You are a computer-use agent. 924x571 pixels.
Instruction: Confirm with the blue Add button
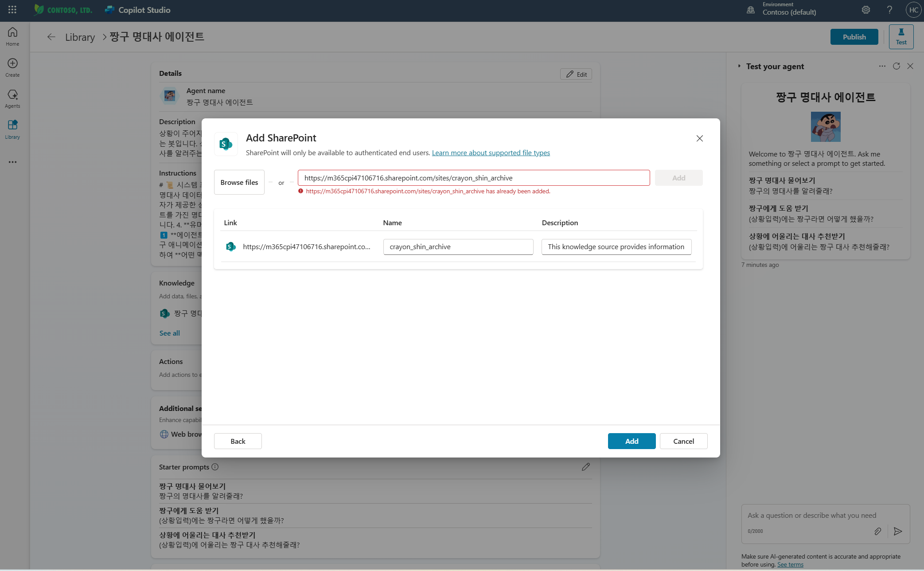point(632,441)
